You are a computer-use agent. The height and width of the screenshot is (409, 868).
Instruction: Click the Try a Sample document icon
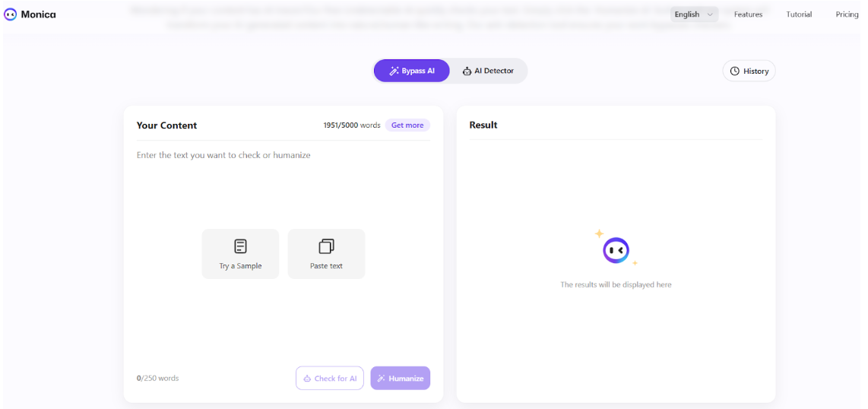point(240,246)
